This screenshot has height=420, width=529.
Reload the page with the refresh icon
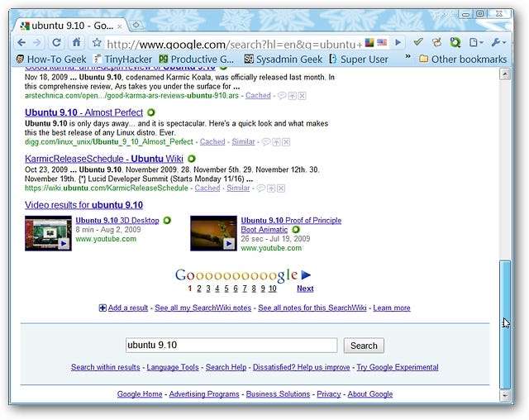coord(57,42)
